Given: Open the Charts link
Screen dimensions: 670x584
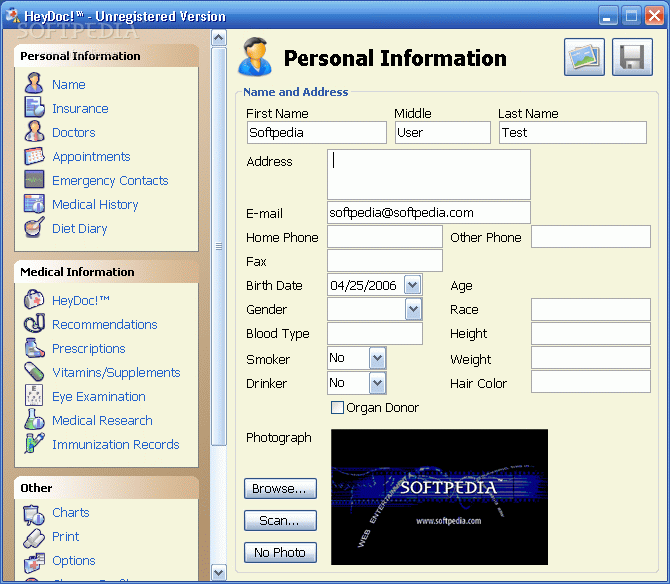Looking at the screenshot, I should coord(71,512).
